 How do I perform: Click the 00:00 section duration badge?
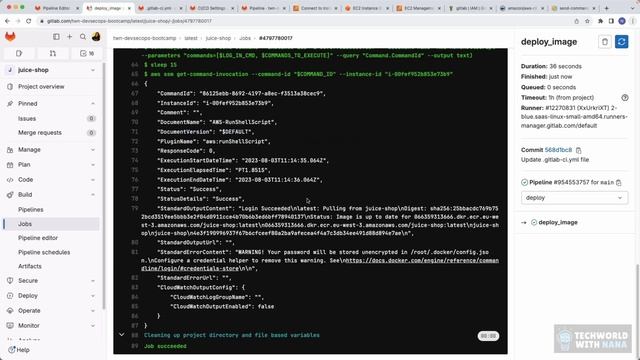[488, 336]
